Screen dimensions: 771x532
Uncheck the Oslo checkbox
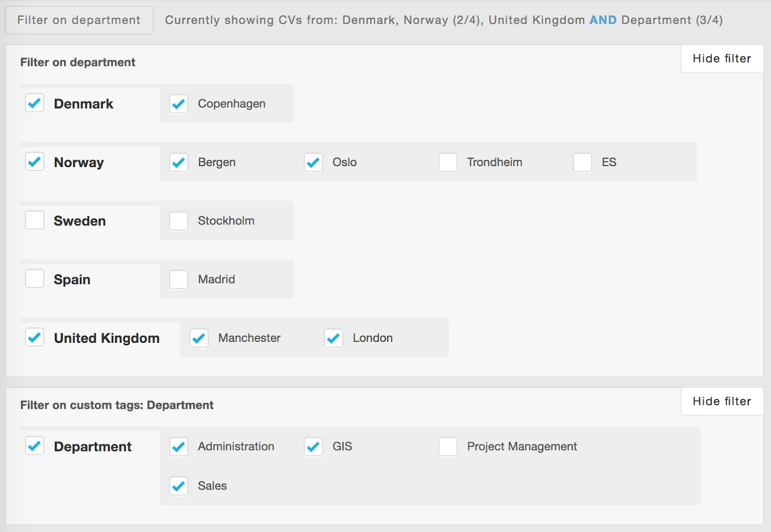tap(313, 162)
